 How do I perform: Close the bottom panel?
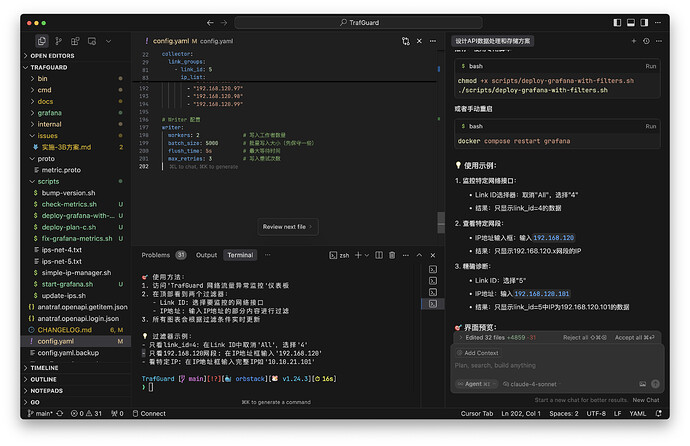pyautogui.click(x=433, y=255)
